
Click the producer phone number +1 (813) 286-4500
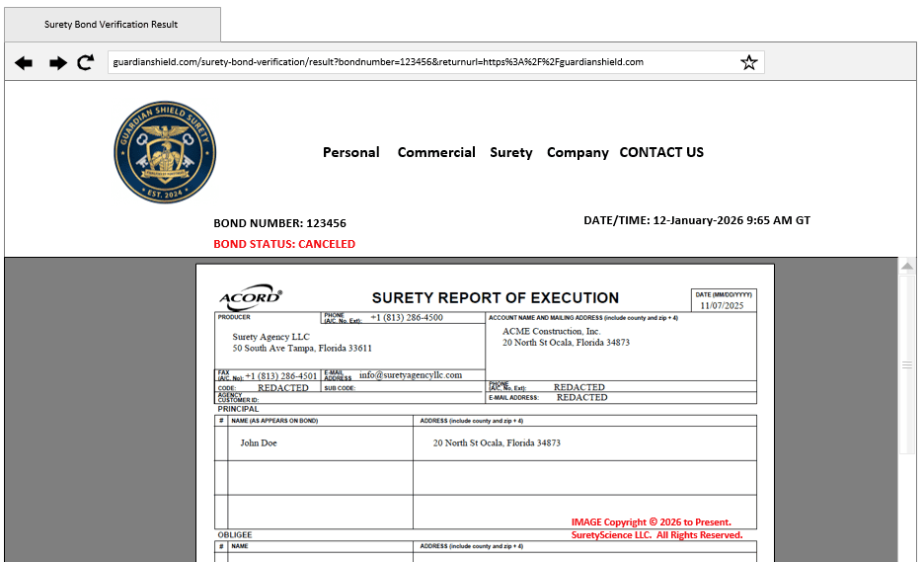pyautogui.click(x=407, y=318)
